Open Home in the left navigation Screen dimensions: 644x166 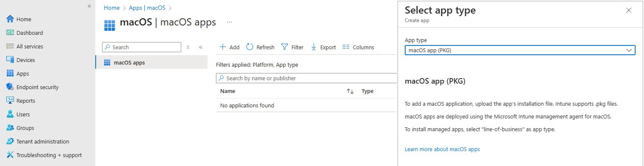pos(24,19)
